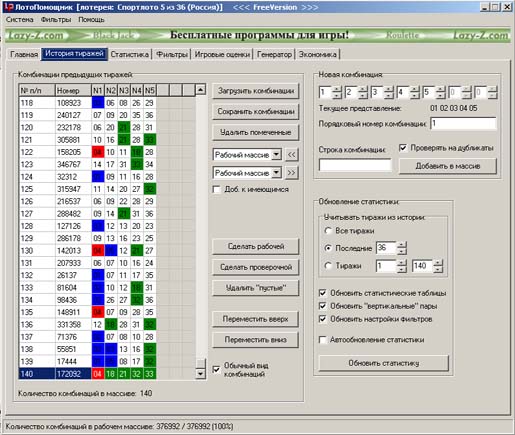Screen dimensions: 515x435
Task: Click scrollbar down arrow in combinations list
Action: click(x=200, y=374)
